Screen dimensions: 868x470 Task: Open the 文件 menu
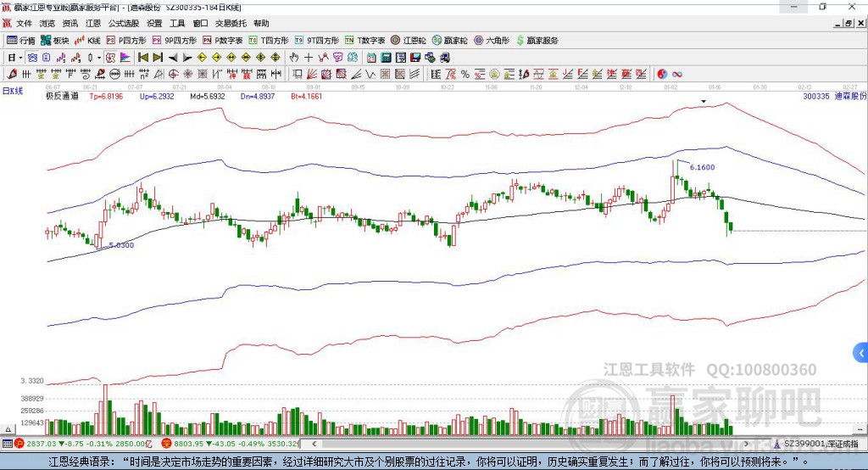pos(24,23)
